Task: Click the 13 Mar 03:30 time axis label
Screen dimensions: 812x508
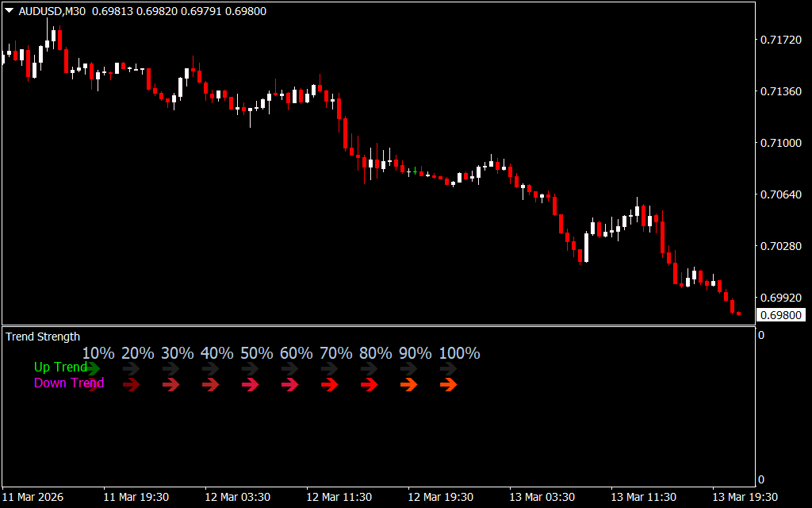Action: [x=542, y=497]
